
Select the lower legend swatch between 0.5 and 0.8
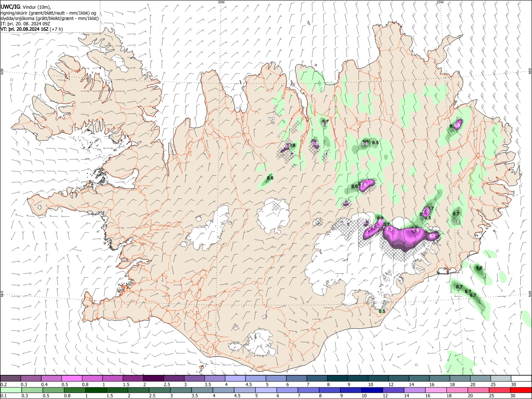(x=54, y=390)
